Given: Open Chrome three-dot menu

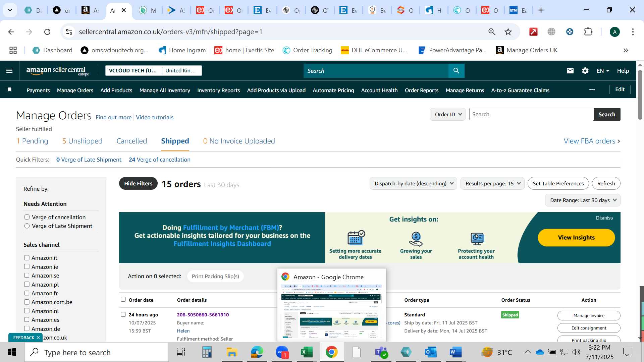Looking at the screenshot, I should coord(633,32).
